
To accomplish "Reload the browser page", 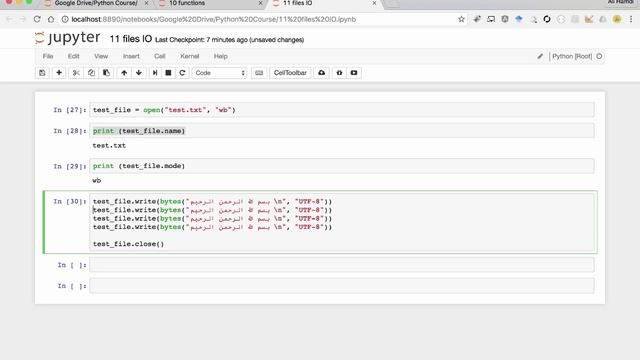I will (x=37, y=19).
